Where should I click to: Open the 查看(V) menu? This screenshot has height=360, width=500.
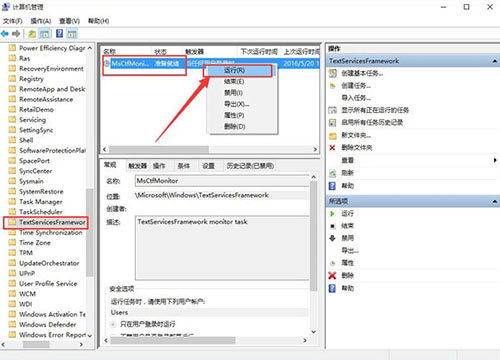click(x=69, y=21)
